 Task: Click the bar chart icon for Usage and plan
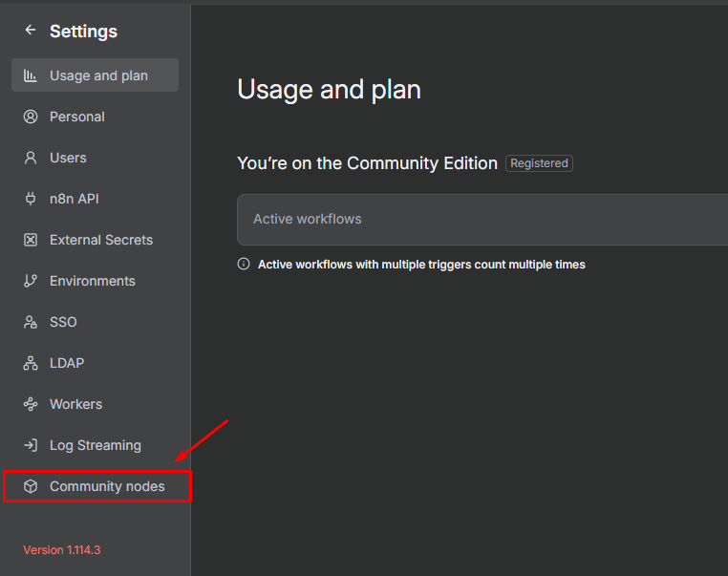tap(31, 75)
